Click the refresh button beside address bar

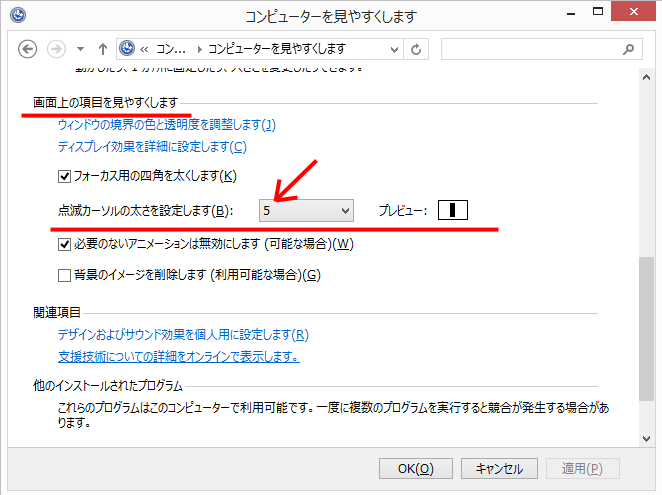pyautogui.click(x=416, y=48)
